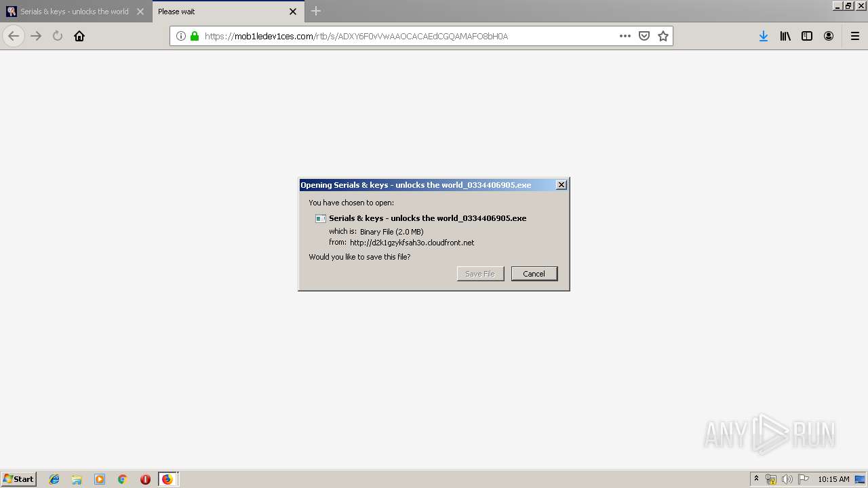This screenshot has width=868, height=488.
Task: Open Windows Explorer folder from taskbar
Action: pos(77,479)
